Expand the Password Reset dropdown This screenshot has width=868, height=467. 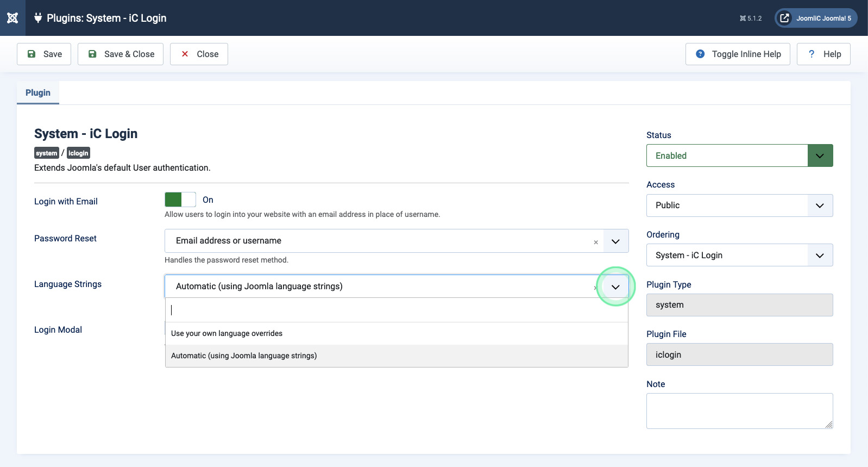[615, 241]
